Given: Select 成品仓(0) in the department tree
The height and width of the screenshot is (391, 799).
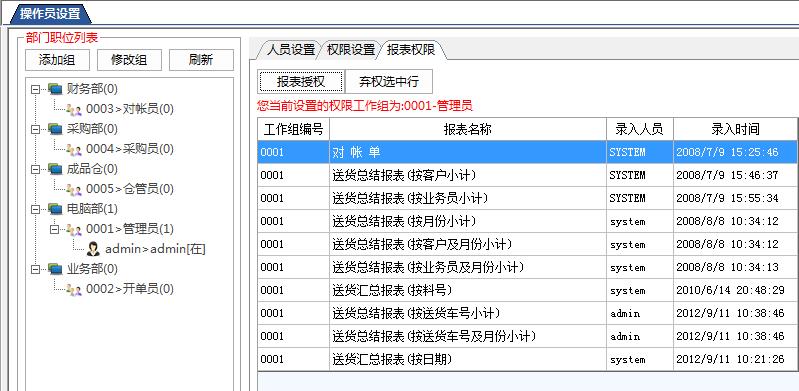Looking at the screenshot, I should click(x=92, y=169).
